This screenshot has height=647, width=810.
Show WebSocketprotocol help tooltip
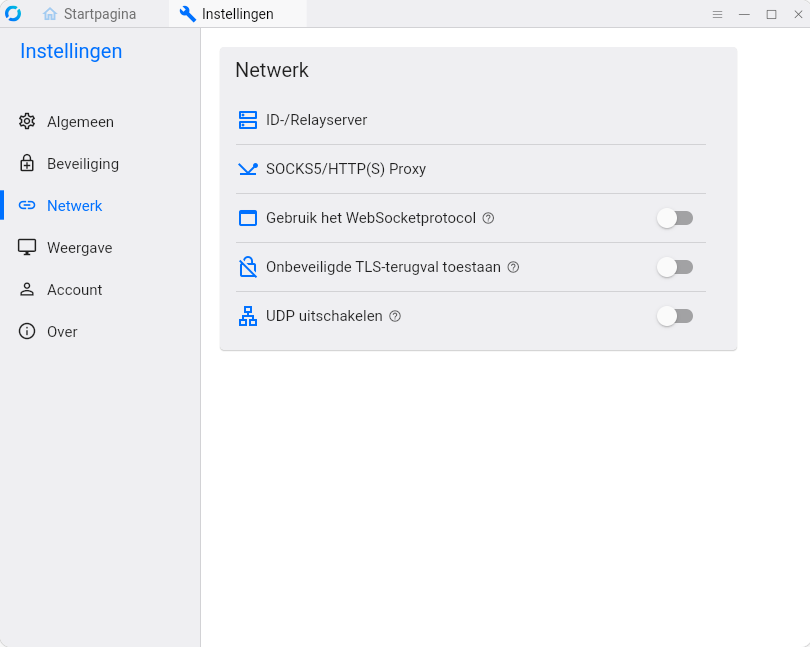(487, 217)
